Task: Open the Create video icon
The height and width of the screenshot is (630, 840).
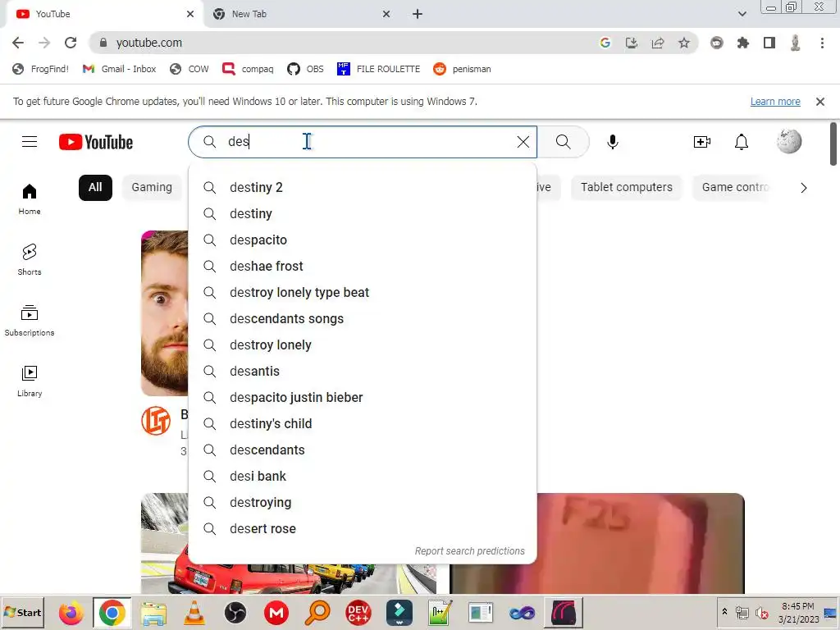Action: [702, 142]
